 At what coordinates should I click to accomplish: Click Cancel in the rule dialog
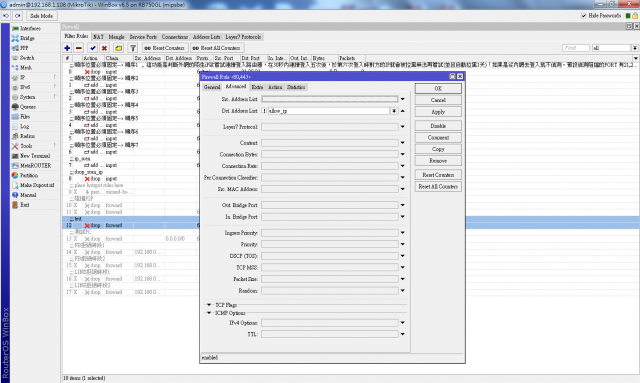(x=438, y=100)
